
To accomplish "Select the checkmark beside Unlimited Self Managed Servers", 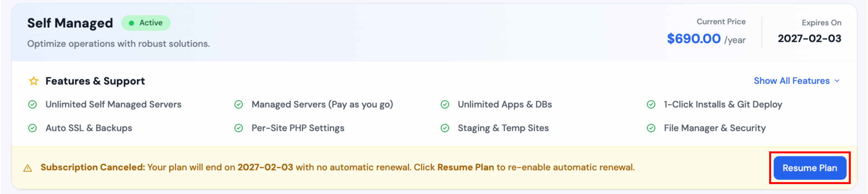I will tap(32, 104).
